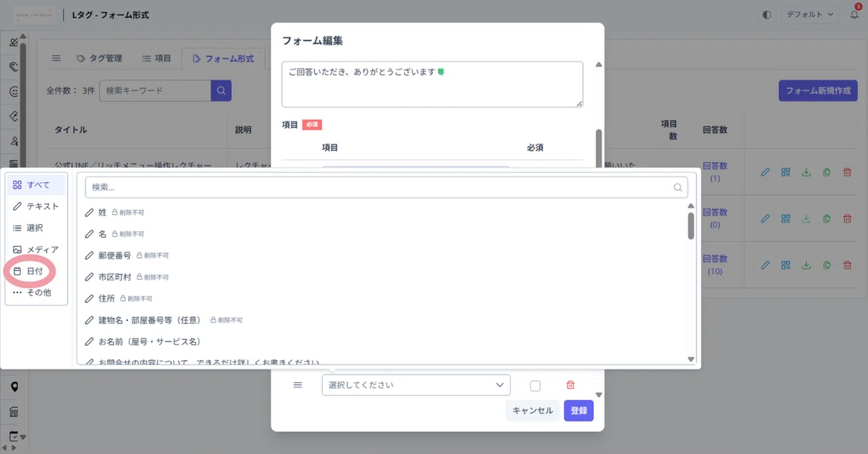Click the キャンセル button
Image resolution: width=868 pixels, height=454 pixels.
(532, 411)
